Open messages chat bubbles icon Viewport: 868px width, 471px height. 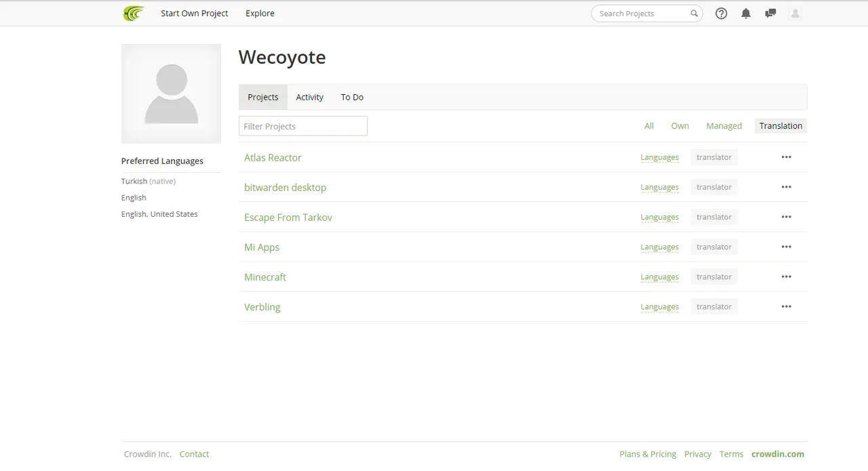point(770,13)
